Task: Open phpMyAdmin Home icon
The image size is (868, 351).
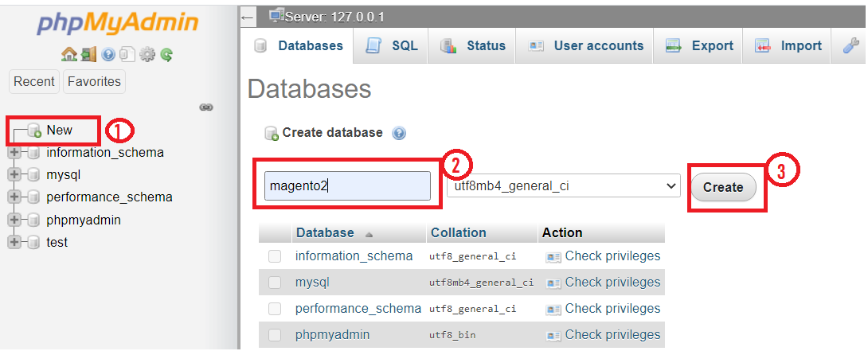Action: [x=68, y=53]
